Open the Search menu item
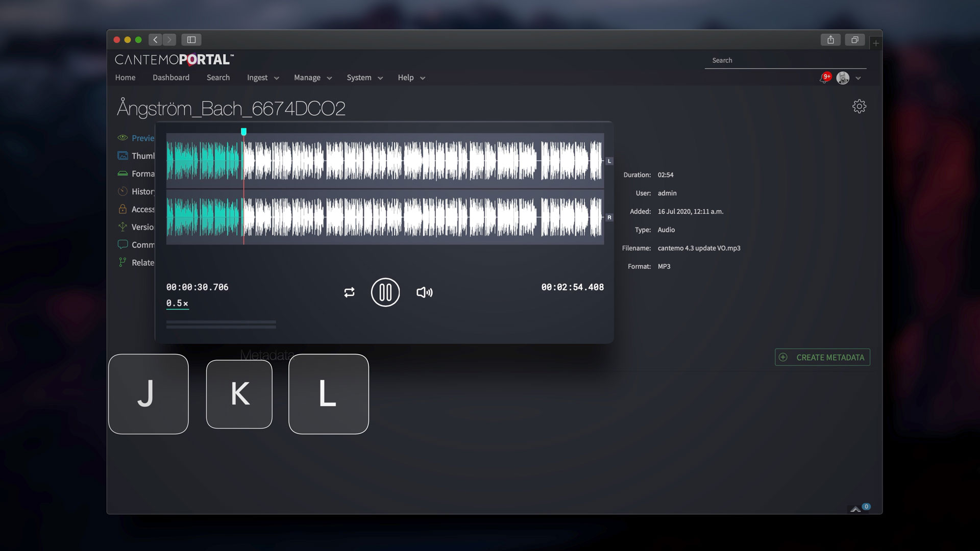The height and width of the screenshot is (551, 980). [x=218, y=78]
